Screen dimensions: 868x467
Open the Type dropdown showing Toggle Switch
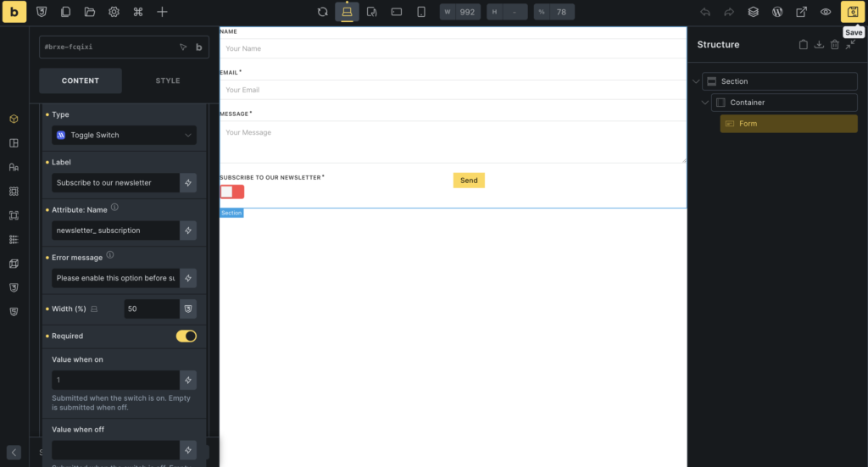click(x=124, y=135)
